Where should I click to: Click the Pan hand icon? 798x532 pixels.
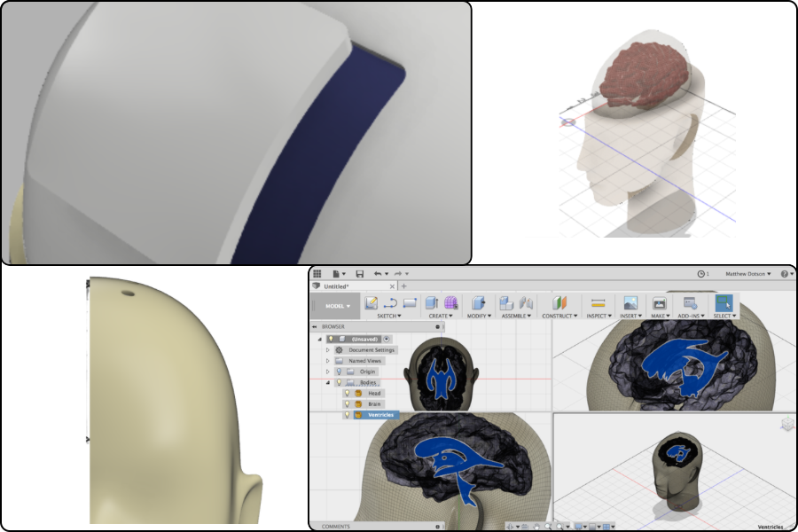click(x=536, y=527)
